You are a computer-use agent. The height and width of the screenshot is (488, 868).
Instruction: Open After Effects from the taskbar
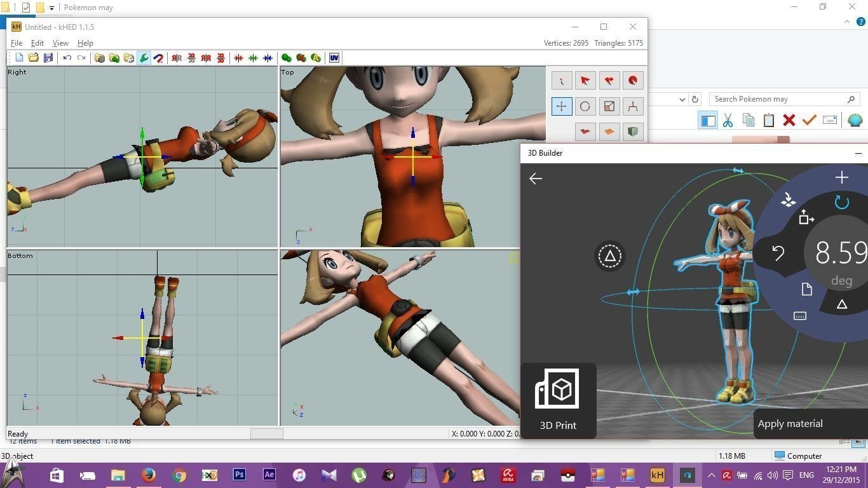[x=269, y=475]
